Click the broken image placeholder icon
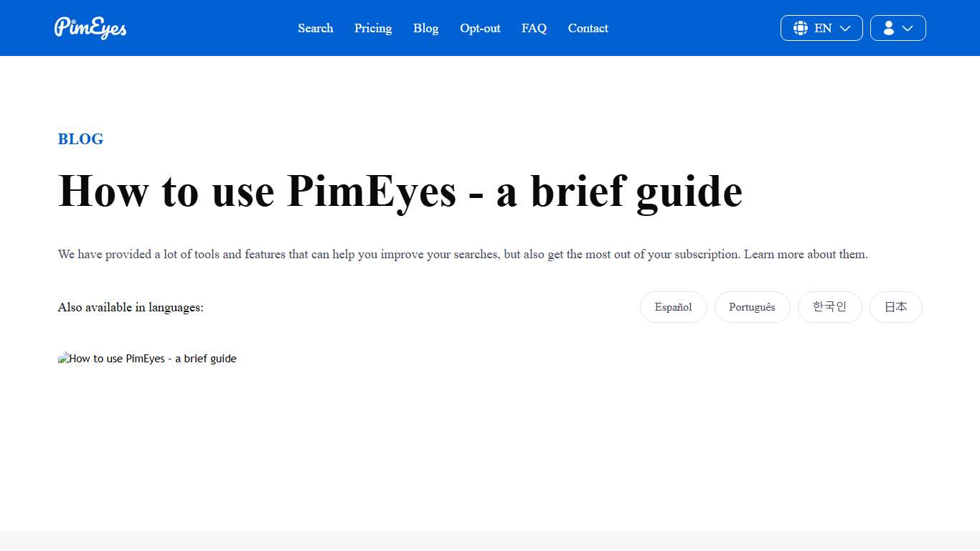This screenshot has height=551, width=980. pos(64,358)
